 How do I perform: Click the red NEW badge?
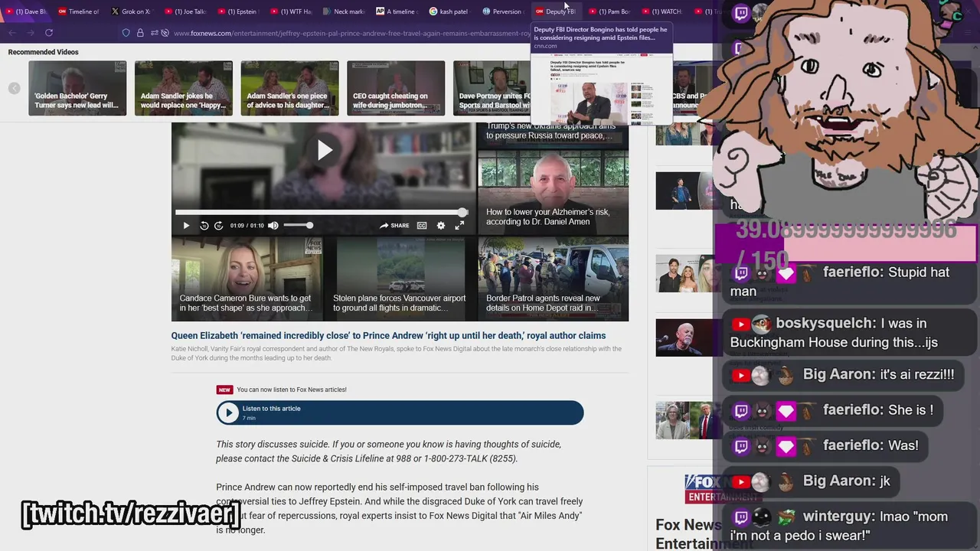(x=224, y=390)
